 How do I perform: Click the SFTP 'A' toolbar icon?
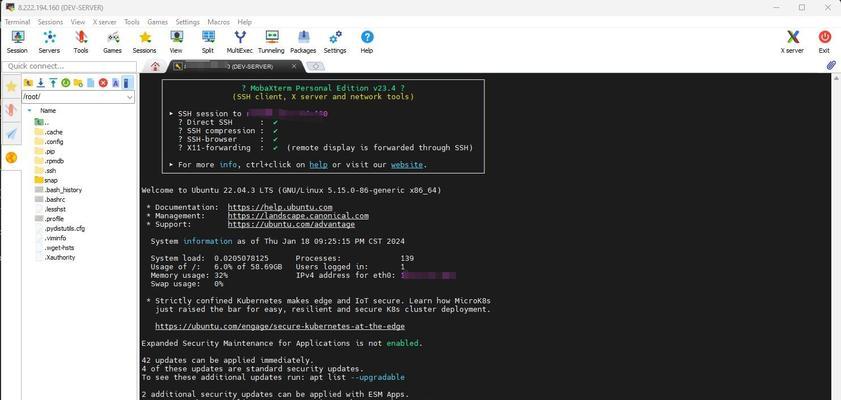point(115,83)
